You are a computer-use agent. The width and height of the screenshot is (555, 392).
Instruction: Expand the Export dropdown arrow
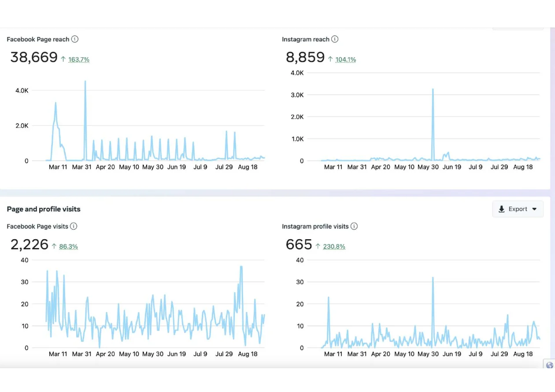pyautogui.click(x=535, y=209)
